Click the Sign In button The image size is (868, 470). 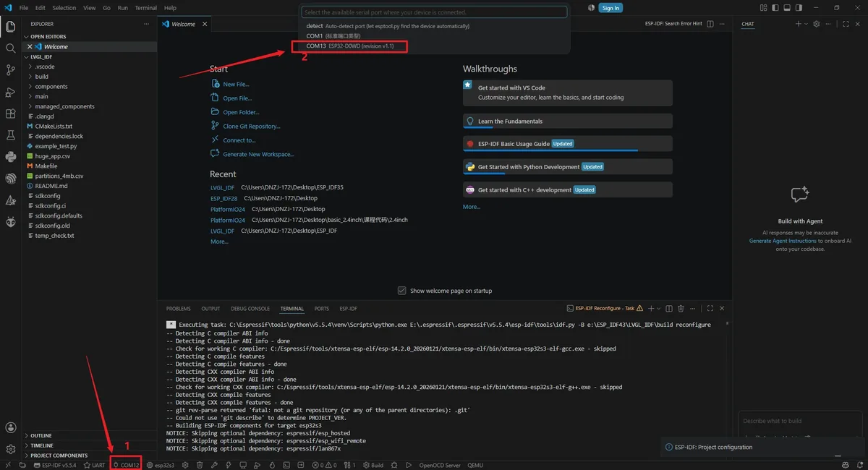coord(610,8)
